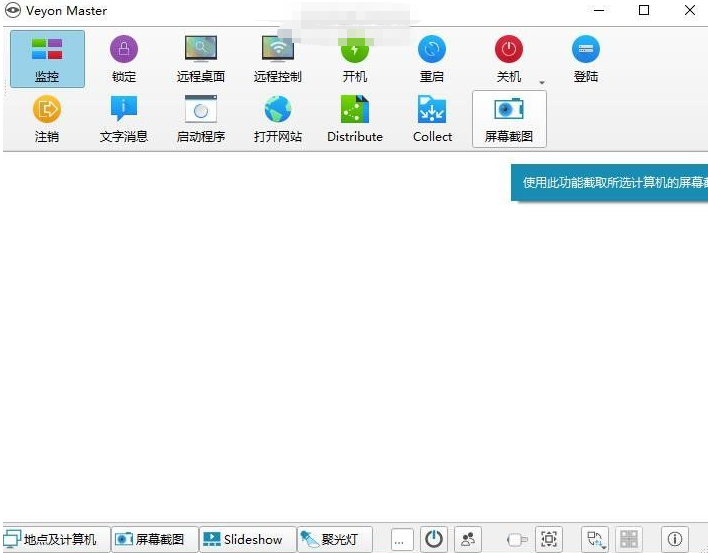
Task: Click the 屏幕截图 toolbar button
Action: tap(509, 119)
